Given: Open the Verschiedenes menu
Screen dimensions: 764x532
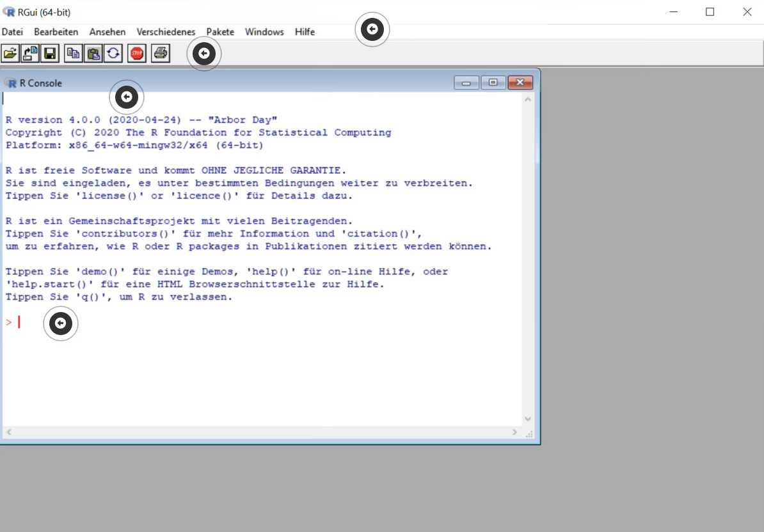Looking at the screenshot, I should tap(166, 31).
